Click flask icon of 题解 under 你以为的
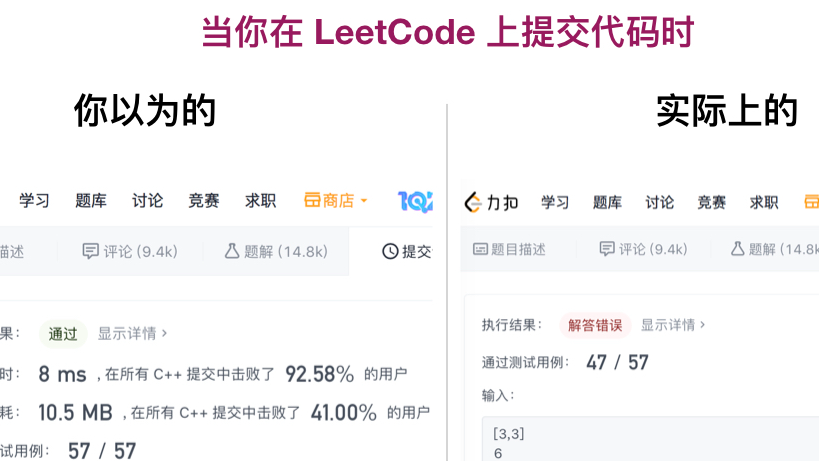The height and width of the screenshot is (461, 819). (x=232, y=252)
